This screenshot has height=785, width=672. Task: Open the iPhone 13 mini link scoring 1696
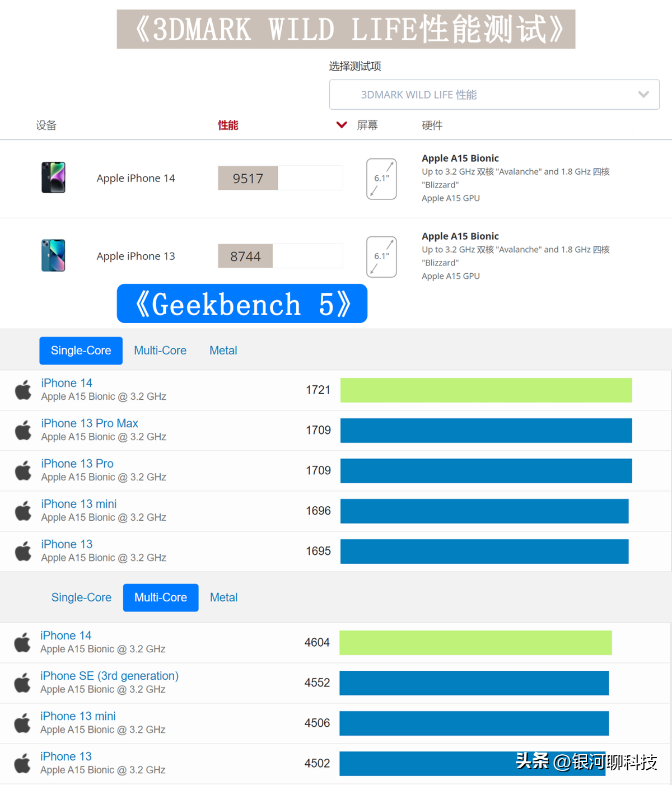pos(79,504)
